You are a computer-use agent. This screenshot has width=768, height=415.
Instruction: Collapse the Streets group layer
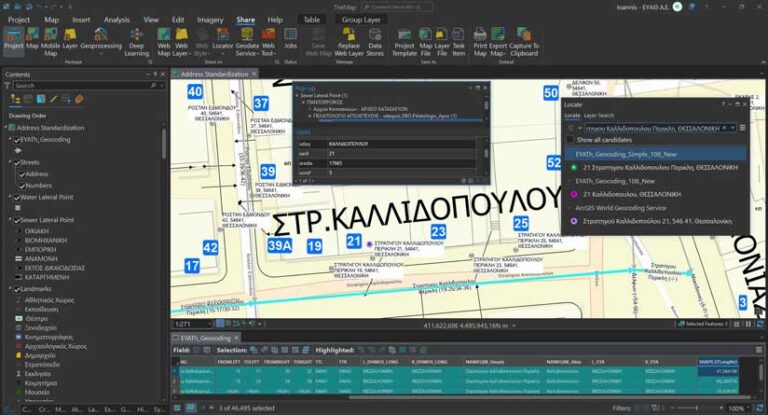point(10,163)
